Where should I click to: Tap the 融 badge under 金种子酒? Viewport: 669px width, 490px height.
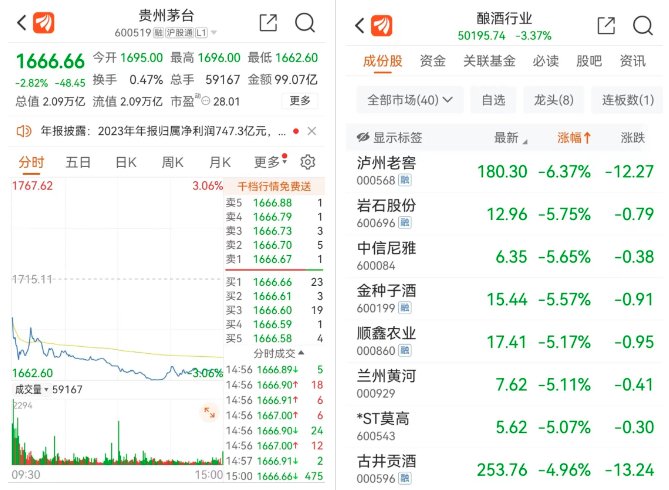click(404, 308)
